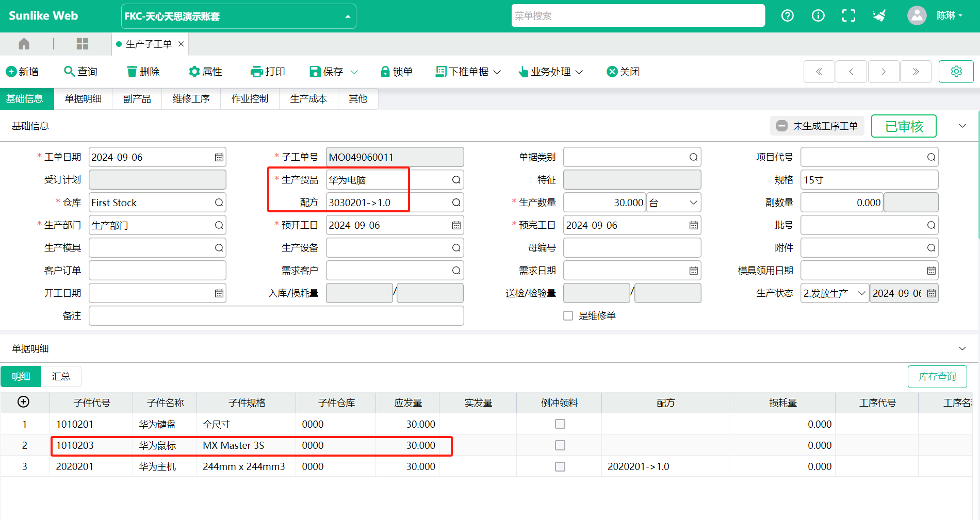Open the FKC-天心天思演示账套 account dropdown
The height and width of the screenshot is (520, 980).
pyautogui.click(x=238, y=16)
